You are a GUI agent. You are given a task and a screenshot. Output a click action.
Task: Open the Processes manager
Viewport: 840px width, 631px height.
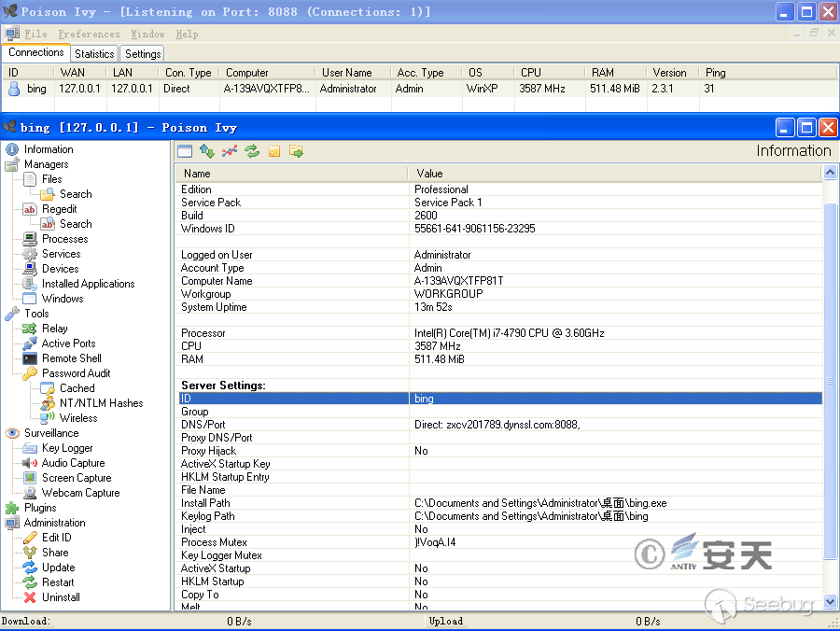click(64, 239)
